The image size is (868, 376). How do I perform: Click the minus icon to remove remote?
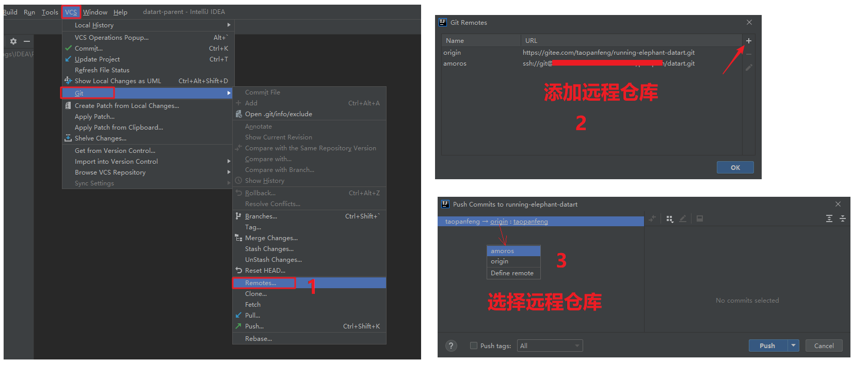749,54
